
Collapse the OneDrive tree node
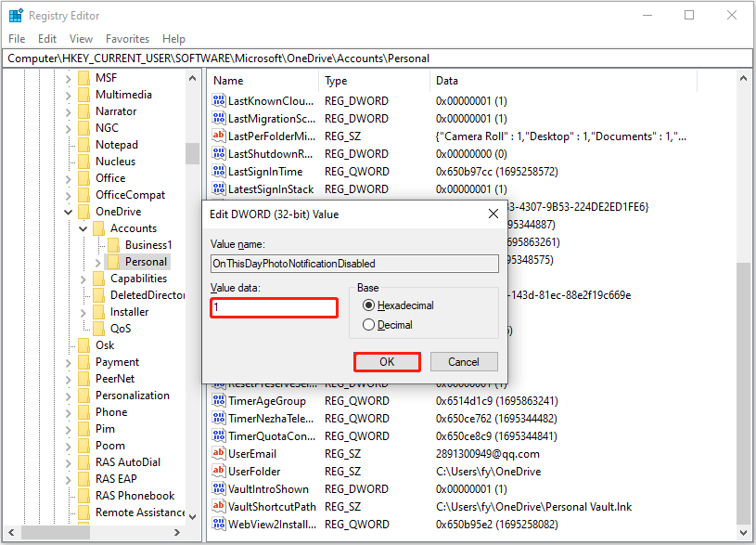tap(69, 211)
